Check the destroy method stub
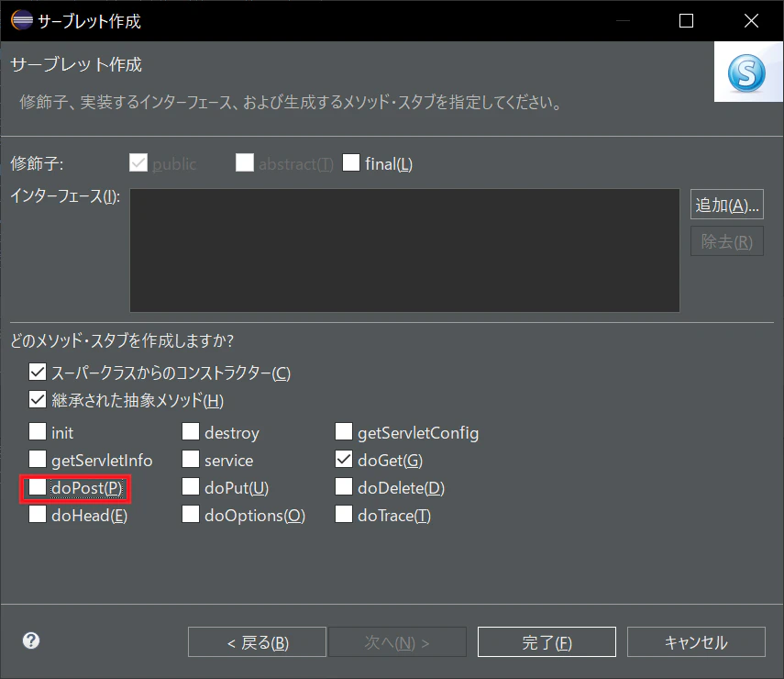This screenshot has width=784, height=679. click(191, 431)
